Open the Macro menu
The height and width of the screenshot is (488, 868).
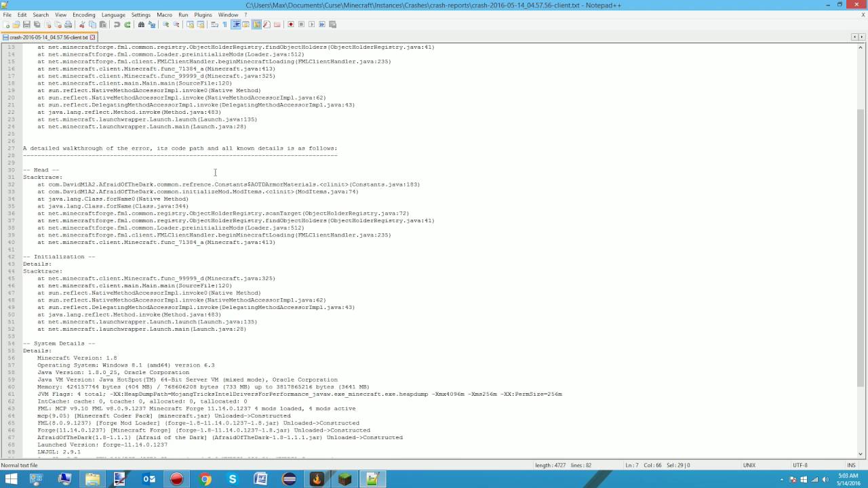click(x=164, y=14)
